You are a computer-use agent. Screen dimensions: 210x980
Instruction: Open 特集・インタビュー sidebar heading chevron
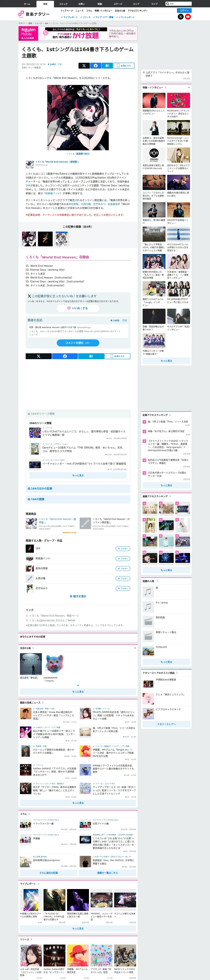(x=165, y=88)
